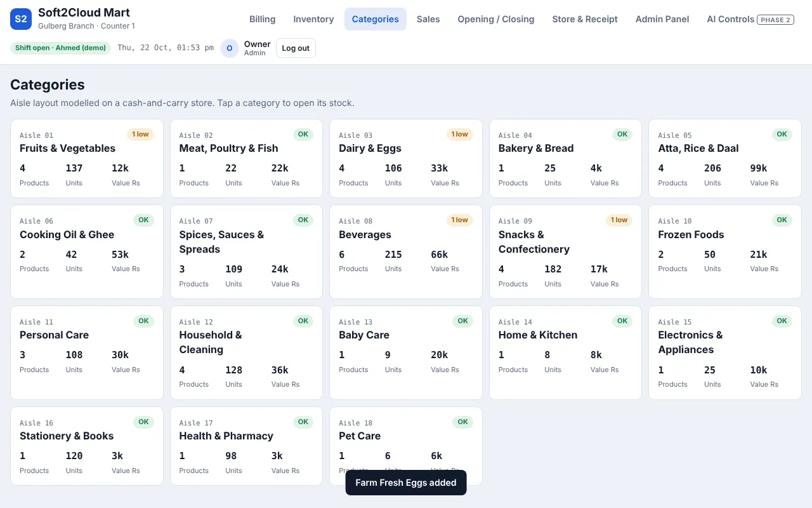The height and width of the screenshot is (508, 812).
Task: Click the OK badge on Meat, Poultry & Fish
Action: (303, 134)
